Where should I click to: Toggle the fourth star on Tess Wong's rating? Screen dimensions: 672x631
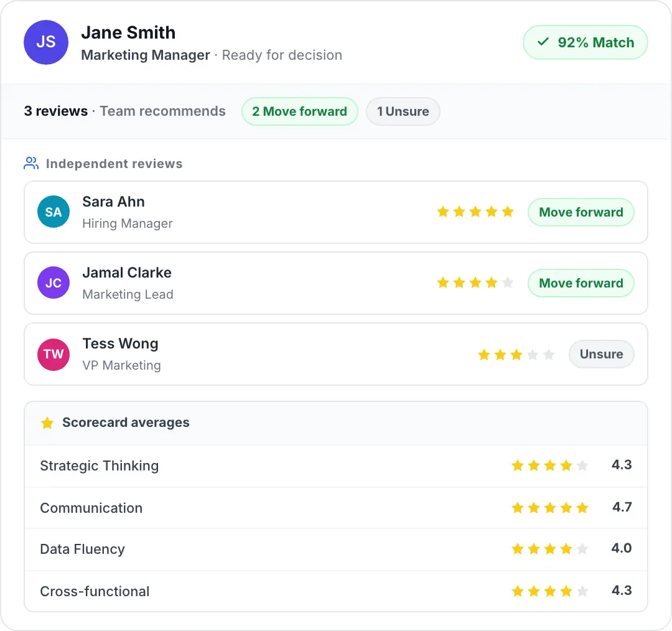point(533,354)
